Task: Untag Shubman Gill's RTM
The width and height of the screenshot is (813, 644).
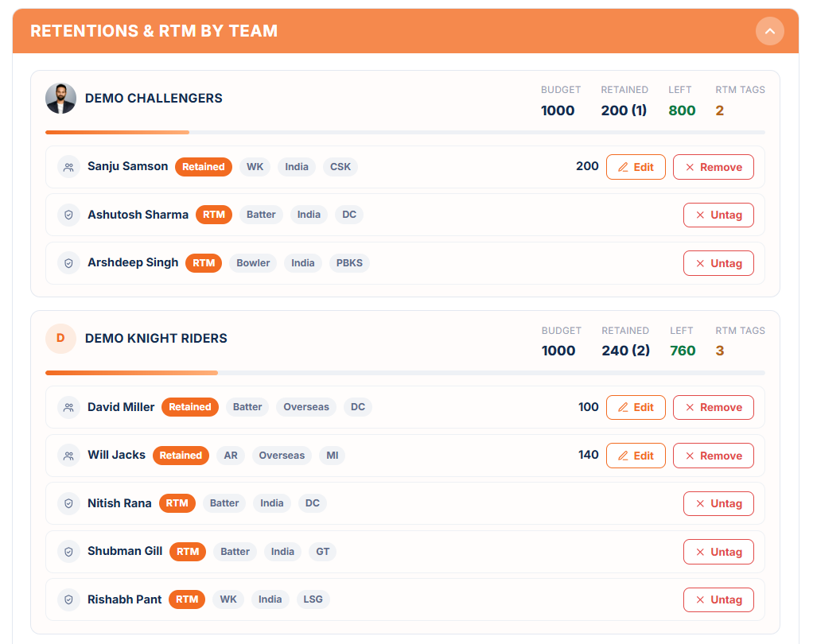Action: tap(718, 552)
